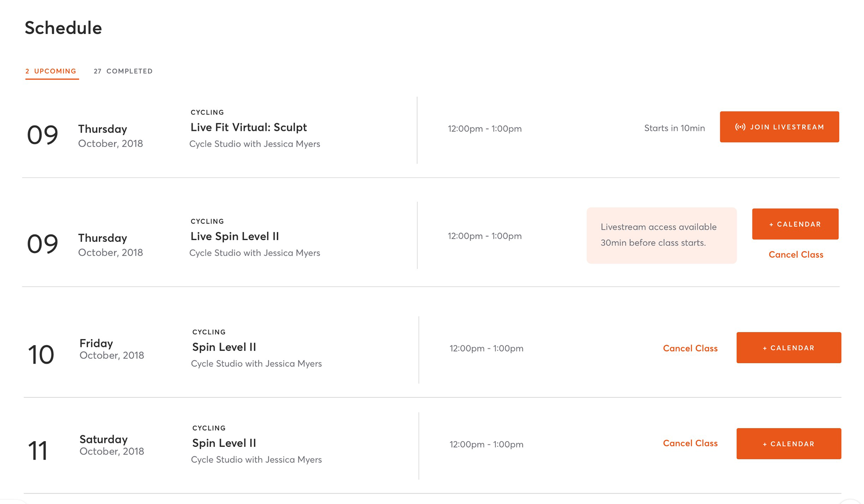Open Live Fit Virtual: Sculpt class title

point(248,127)
